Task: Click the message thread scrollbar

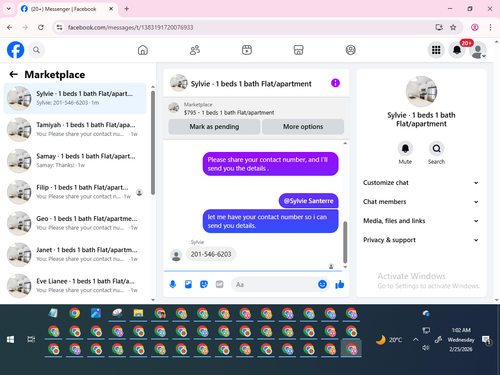Action: [x=345, y=242]
